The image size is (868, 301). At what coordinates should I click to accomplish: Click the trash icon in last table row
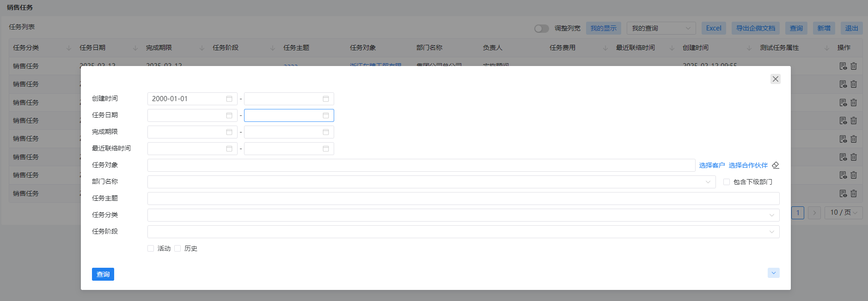[x=854, y=193]
